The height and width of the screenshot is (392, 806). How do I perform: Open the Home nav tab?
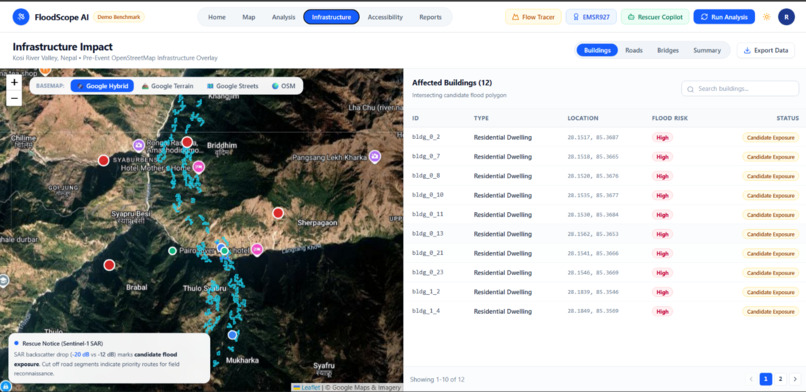[x=217, y=17]
